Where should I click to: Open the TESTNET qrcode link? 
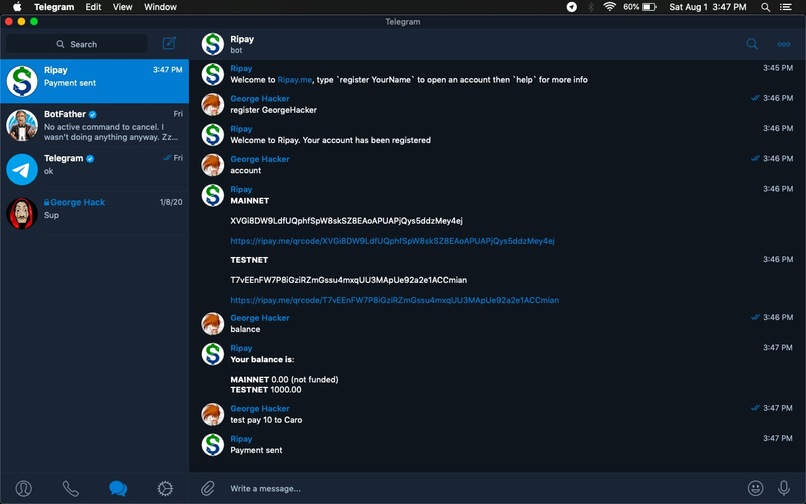(x=394, y=300)
